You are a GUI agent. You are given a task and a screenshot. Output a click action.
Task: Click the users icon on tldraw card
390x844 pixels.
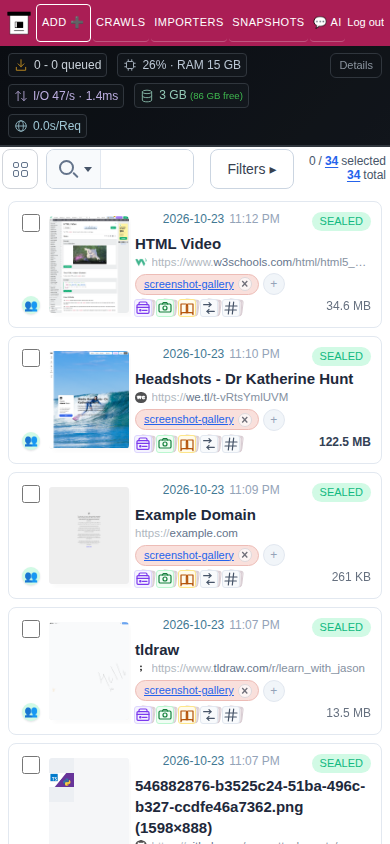coord(31,712)
